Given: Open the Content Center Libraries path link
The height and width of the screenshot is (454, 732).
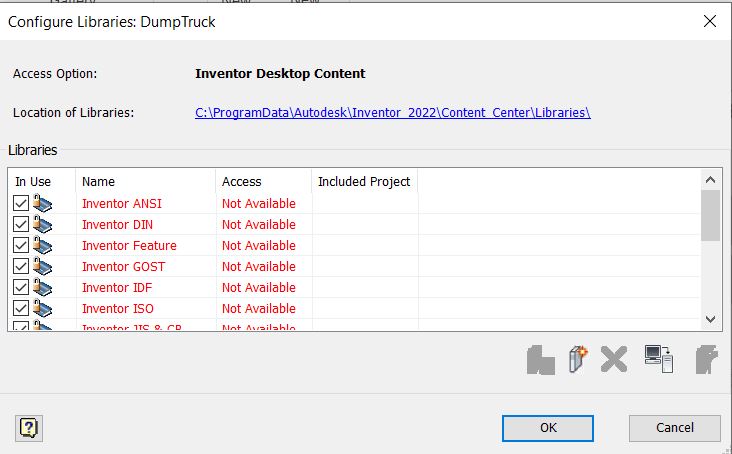Looking at the screenshot, I should pos(393,113).
